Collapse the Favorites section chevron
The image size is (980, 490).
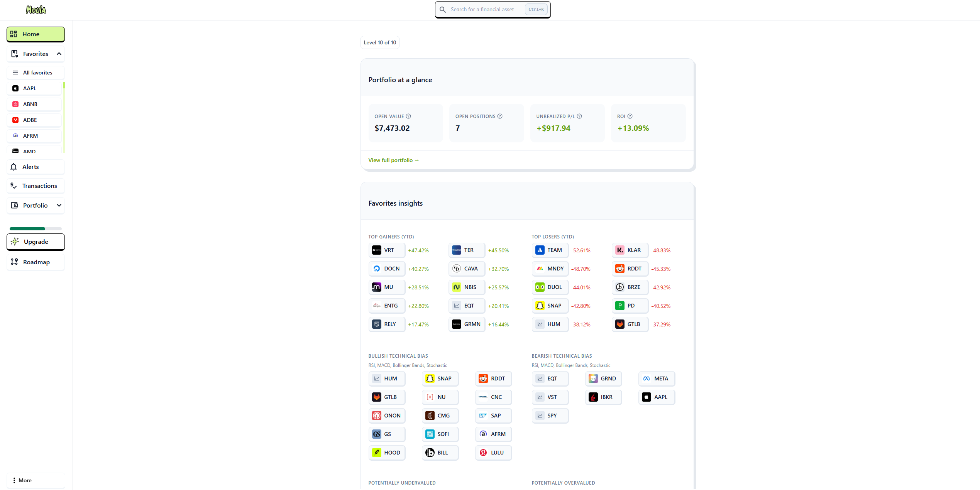click(59, 54)
